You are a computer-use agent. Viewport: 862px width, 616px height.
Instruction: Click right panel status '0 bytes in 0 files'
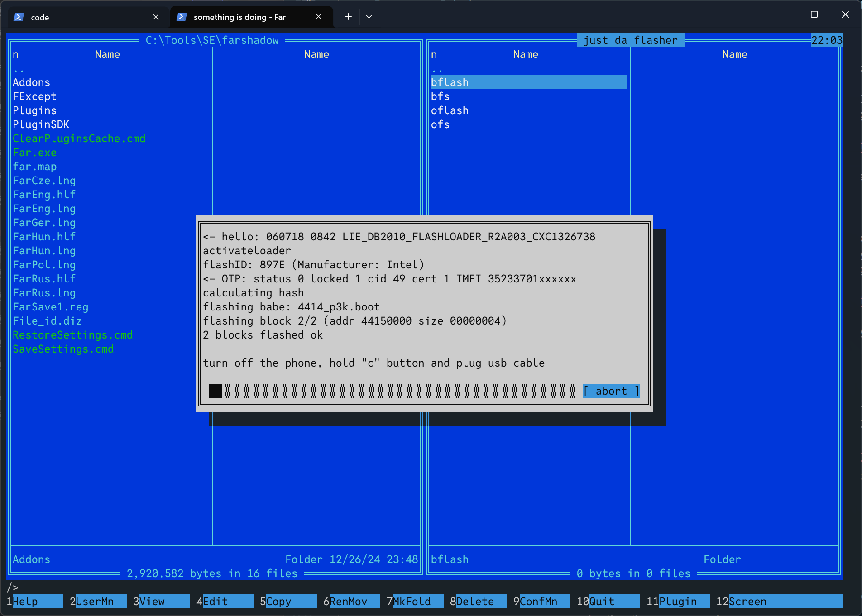point(633,573)
